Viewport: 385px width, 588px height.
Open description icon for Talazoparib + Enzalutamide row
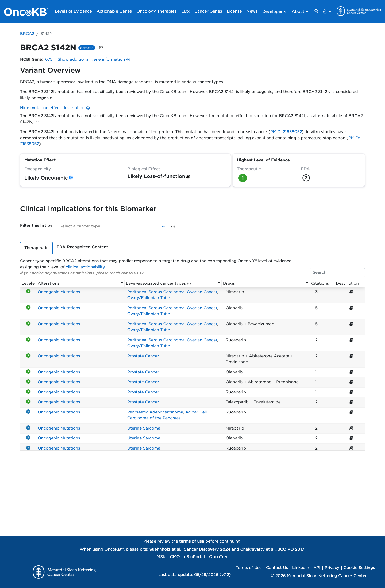click(x=351, y=402)
